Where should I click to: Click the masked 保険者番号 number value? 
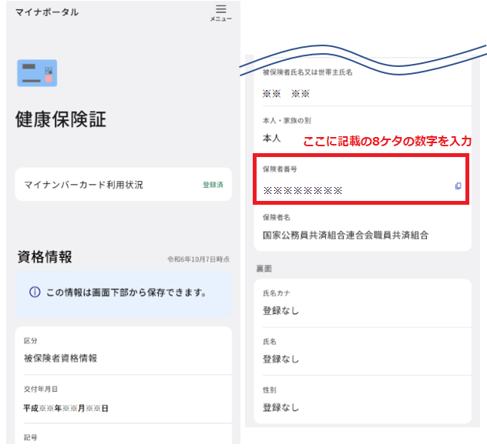(x=302, y=189)
